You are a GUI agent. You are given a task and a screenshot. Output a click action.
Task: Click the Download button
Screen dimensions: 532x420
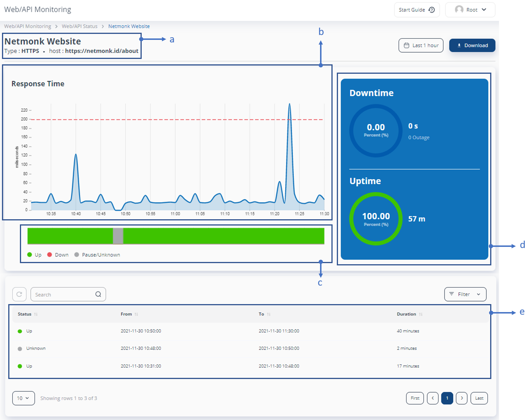[472, 45]
